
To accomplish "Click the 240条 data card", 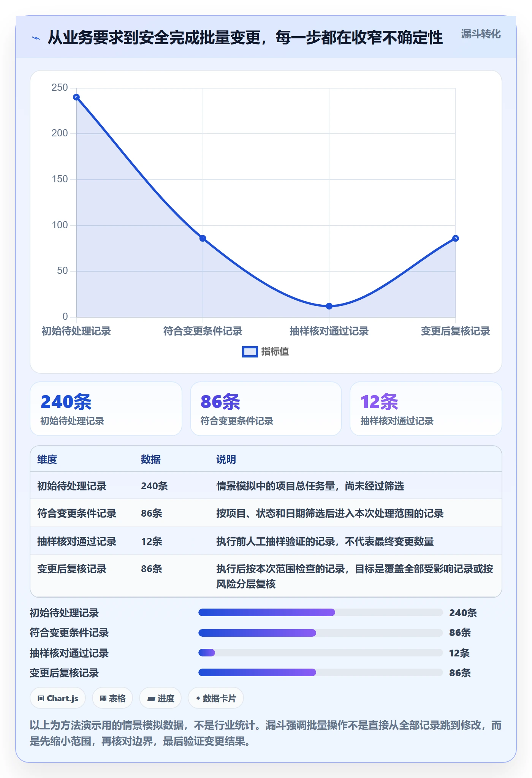I will [106, 409].
